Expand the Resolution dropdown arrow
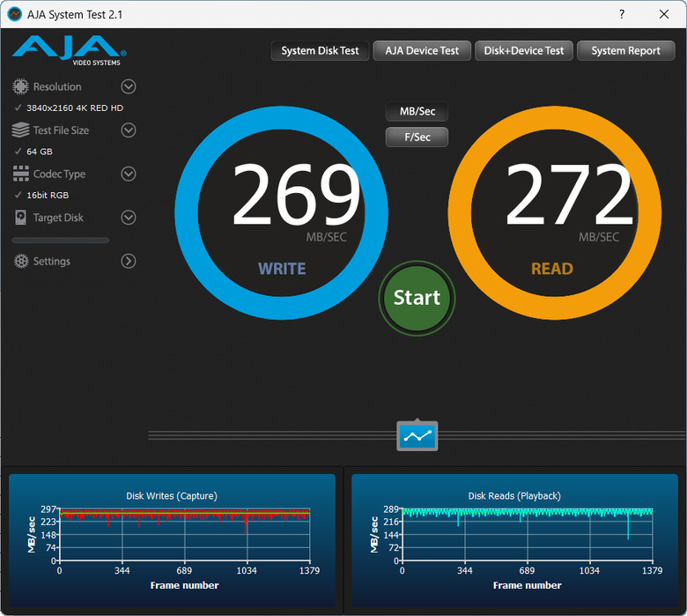This screenshot has width=687, height=616. [129, 87]
